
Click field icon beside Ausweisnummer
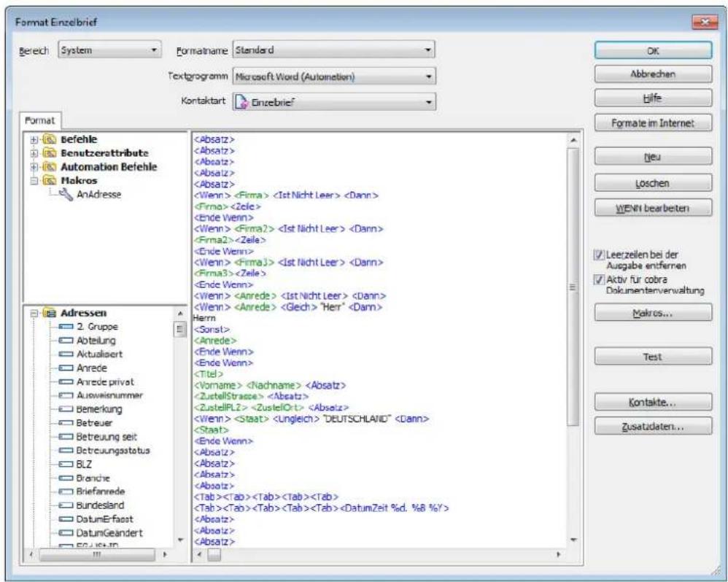66,395
